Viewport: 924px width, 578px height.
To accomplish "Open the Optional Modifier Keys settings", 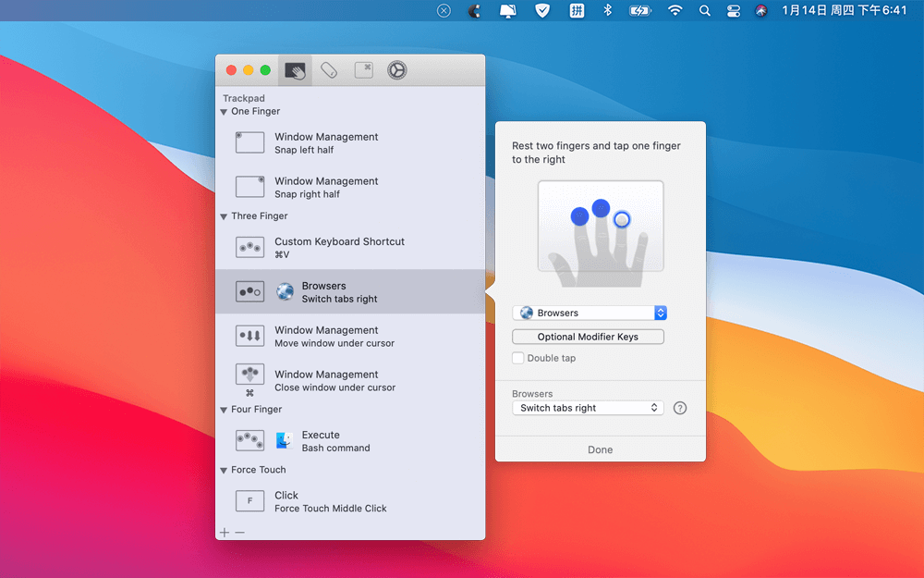I will 588,336.
